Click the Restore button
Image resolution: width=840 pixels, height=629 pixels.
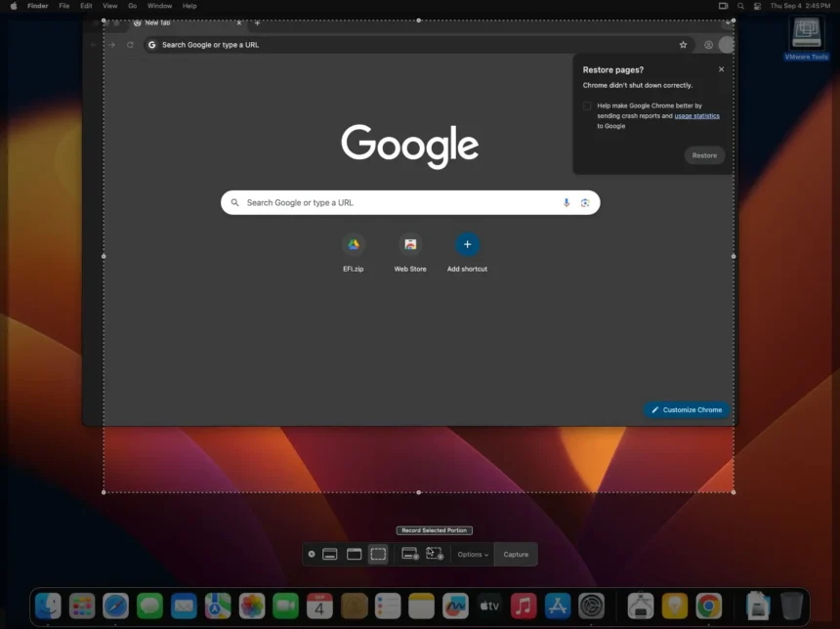coord(704,155)
